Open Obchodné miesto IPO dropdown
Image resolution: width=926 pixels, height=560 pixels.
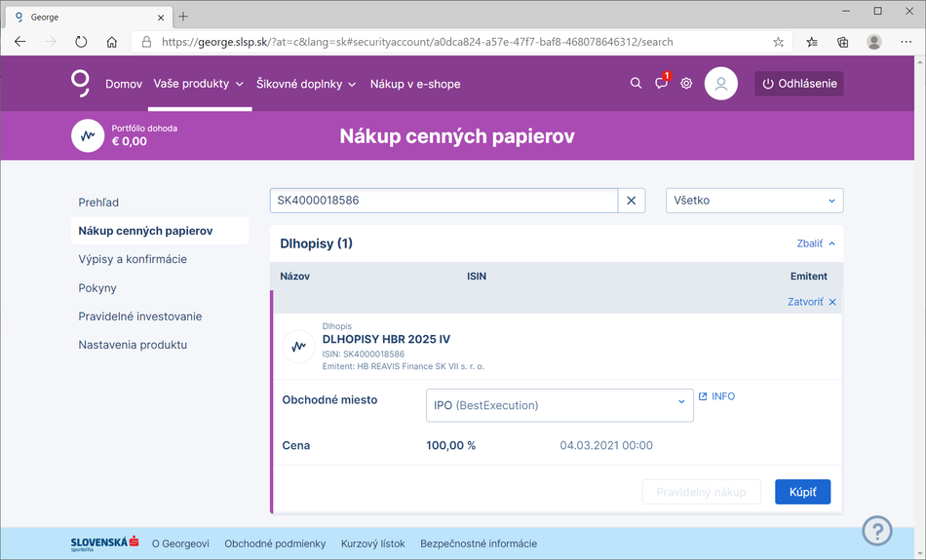coord(559,405)
